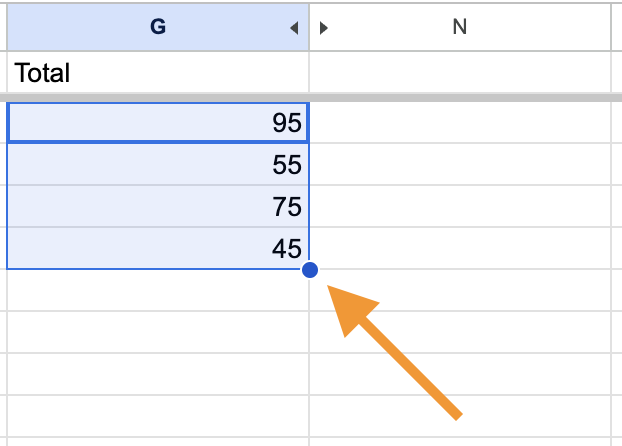
Task: Click the hidden columns right arrow on column N
Action: pos(323,28)
